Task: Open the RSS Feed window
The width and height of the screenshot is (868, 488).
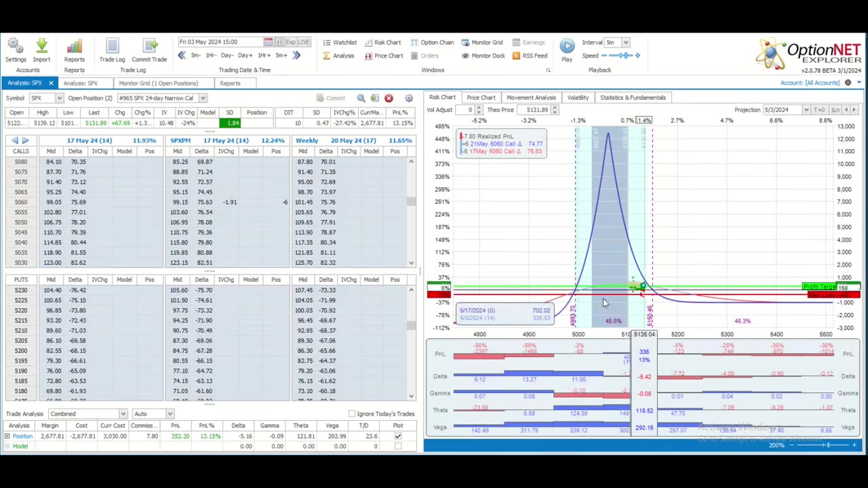Action: coord(530,56)
